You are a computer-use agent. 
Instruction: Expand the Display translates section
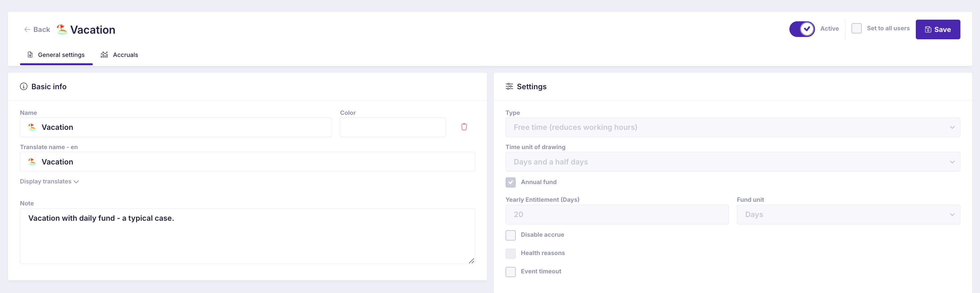point(50,181)
